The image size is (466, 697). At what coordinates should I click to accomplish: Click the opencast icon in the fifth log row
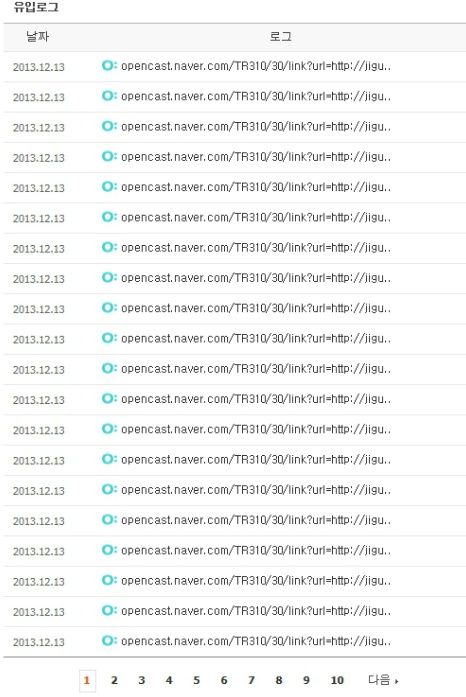109,186
